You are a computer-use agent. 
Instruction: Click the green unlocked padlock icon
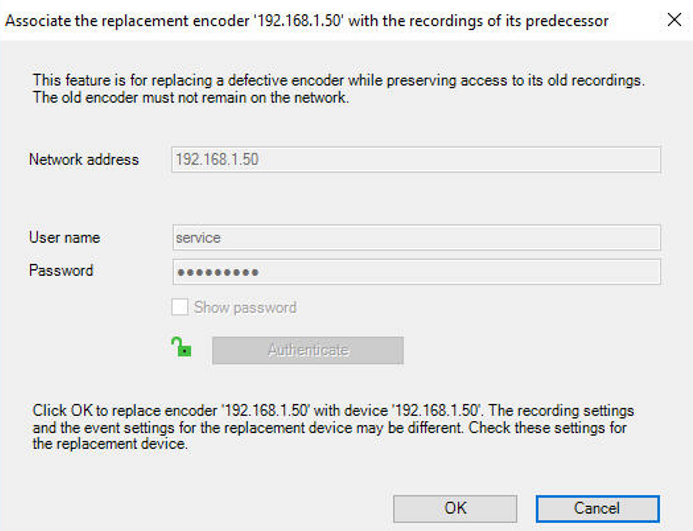181,348
